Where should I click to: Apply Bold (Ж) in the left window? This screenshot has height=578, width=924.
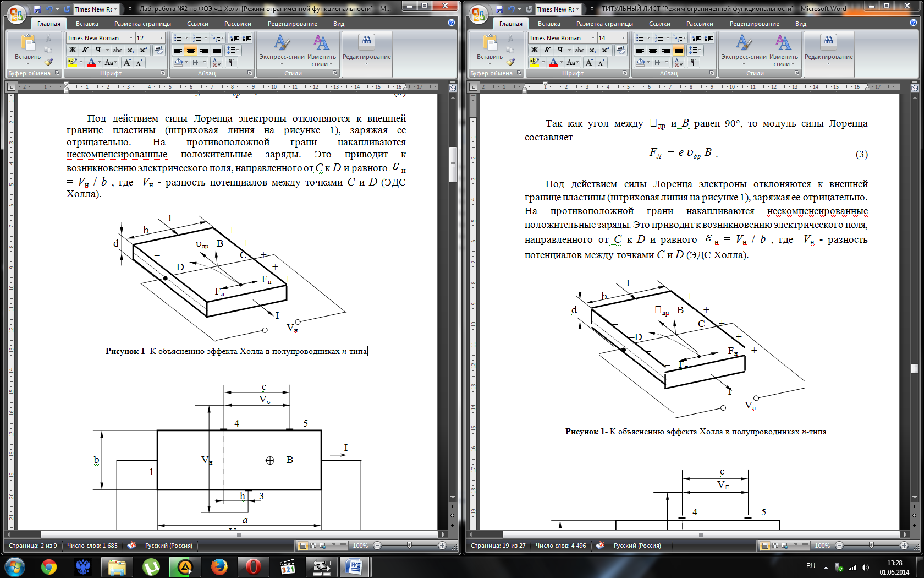72,50
